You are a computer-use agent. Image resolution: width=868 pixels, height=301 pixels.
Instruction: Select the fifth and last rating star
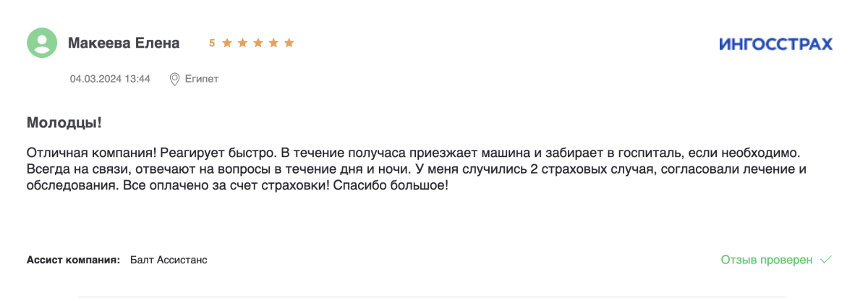[x=289, y=43]
